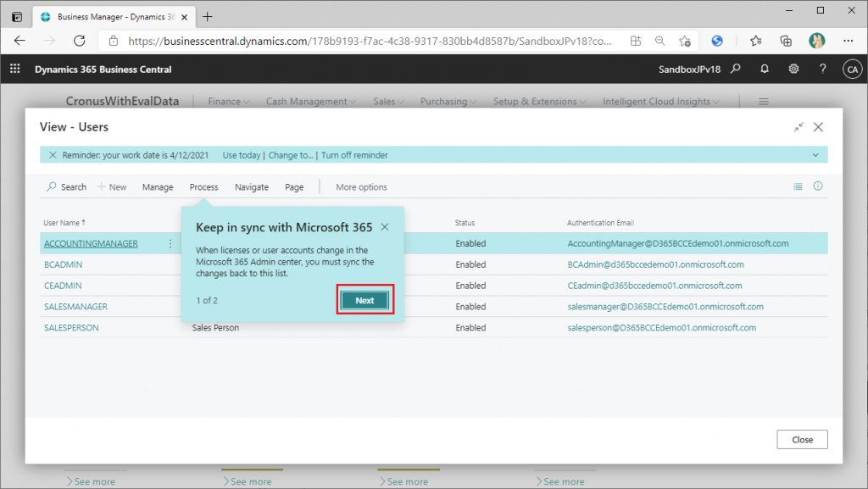868x489 pixels.
Task: Click the salesperson authentication email
Action: point(661,327)
